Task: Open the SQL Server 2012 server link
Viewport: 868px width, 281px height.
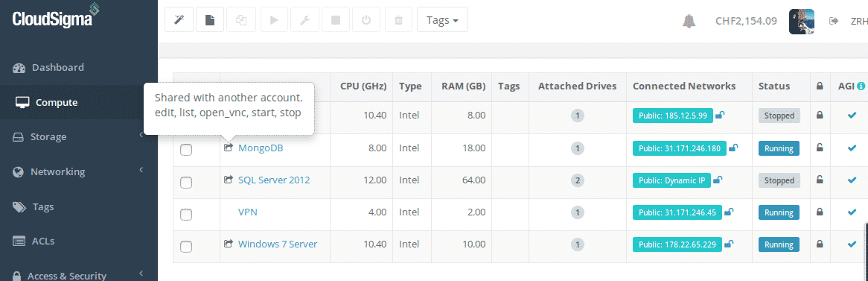Action: coord(274,180)
